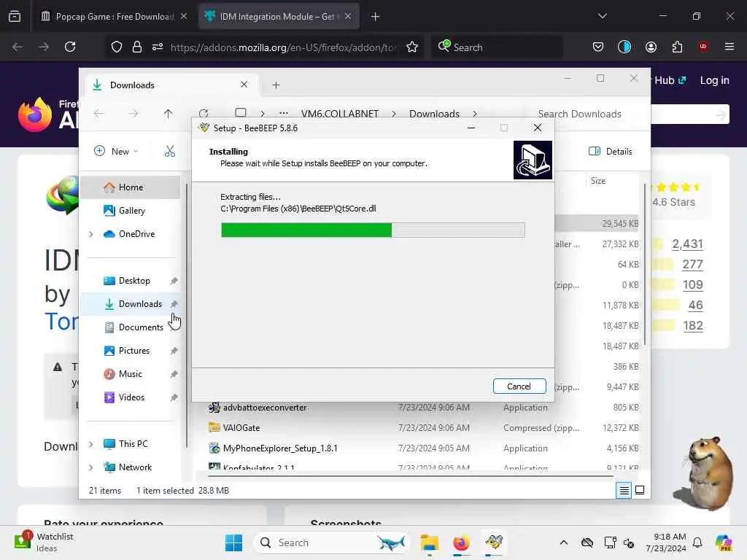Refresh the File Explorer view
Image resolution: width=747 pixels, height=560 pixels.
pyautogui.click(x=204, y=114)
